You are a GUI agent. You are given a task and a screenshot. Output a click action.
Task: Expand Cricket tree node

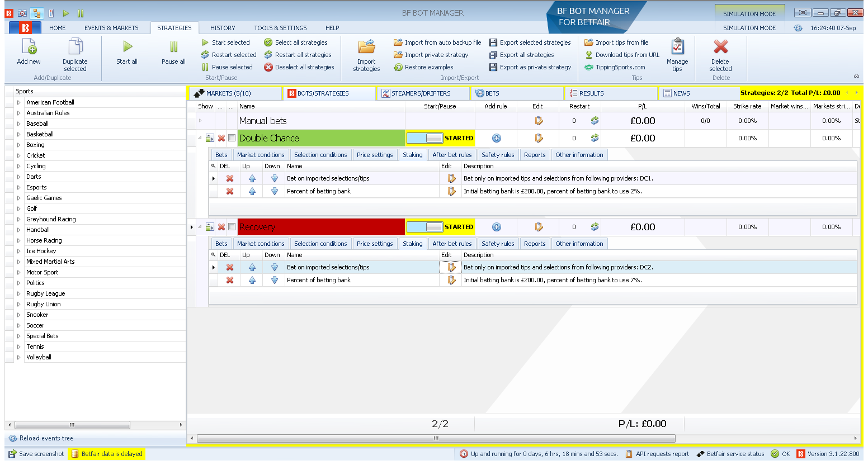(18, 155)
